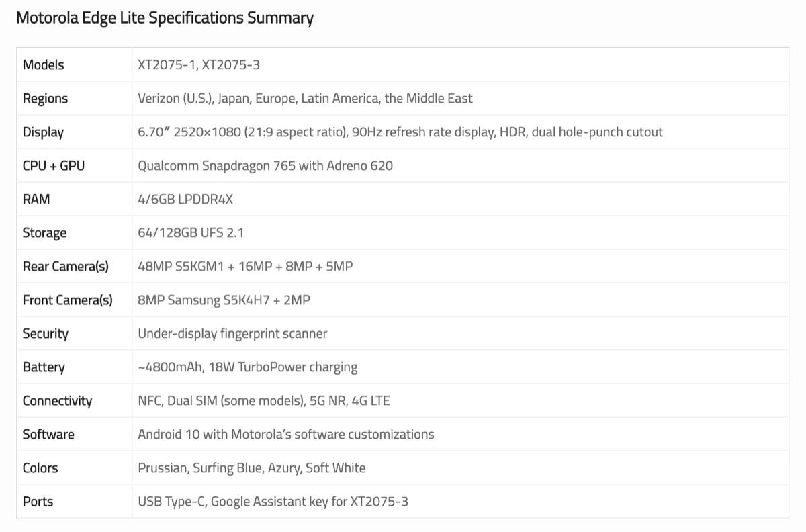Click the CPU + GPU row label
The image size is (806, 532).
[54, 165]
